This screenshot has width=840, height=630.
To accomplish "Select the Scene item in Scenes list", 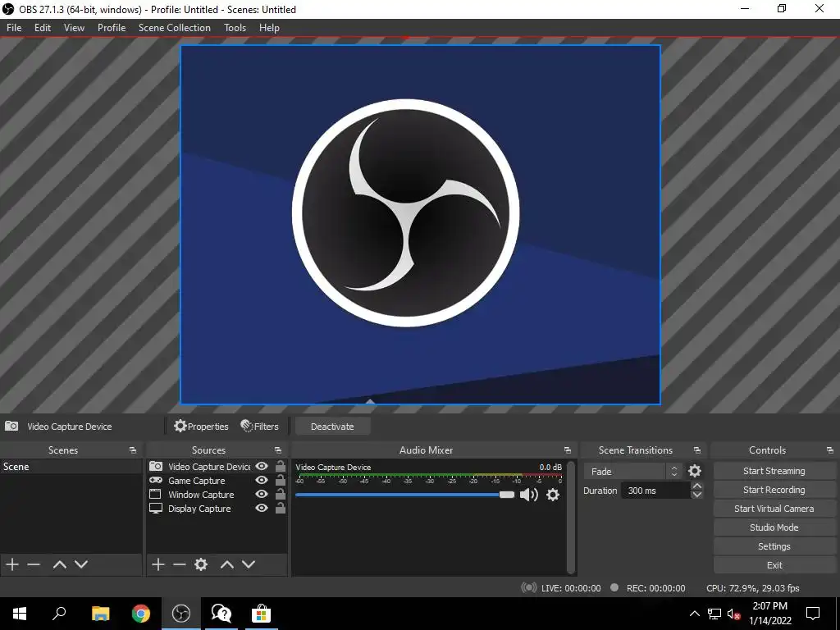I will 71,467.
